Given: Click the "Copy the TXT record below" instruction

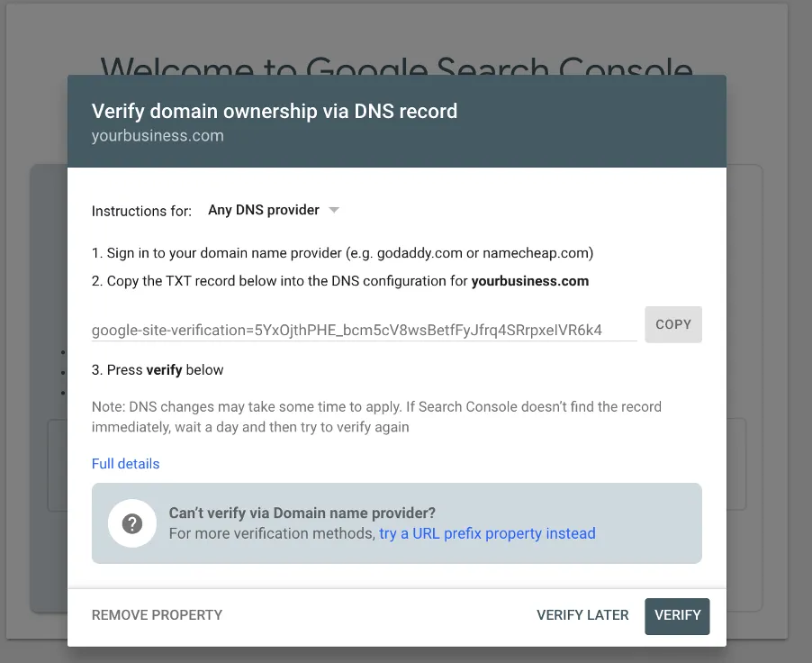Looking at the screenshot, I should (x=279, y=281).
